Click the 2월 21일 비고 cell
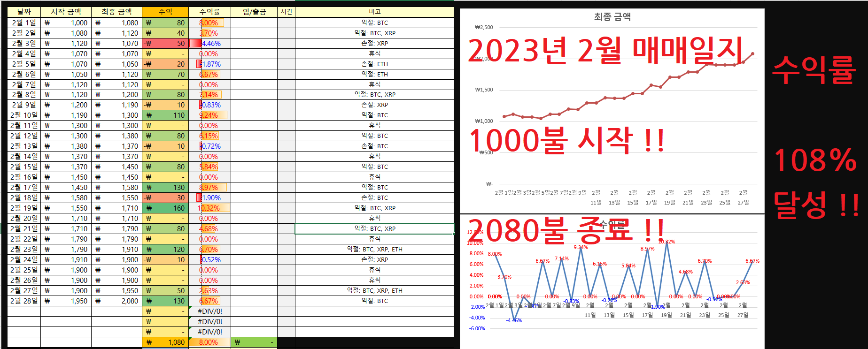Viewport: 868px width, 349px height. pyautogui.click(x=374, y=229)
